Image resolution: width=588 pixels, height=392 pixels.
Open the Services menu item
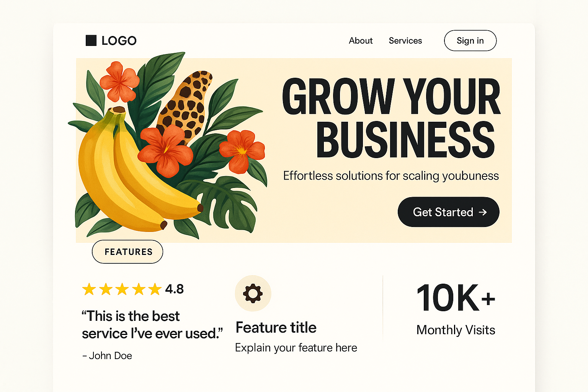coord(405,41)
